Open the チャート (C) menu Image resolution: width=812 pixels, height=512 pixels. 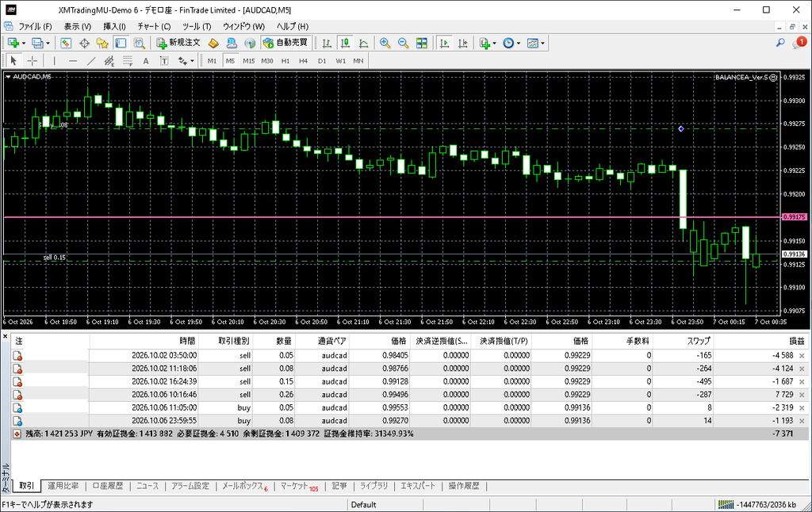click(154, 26)
